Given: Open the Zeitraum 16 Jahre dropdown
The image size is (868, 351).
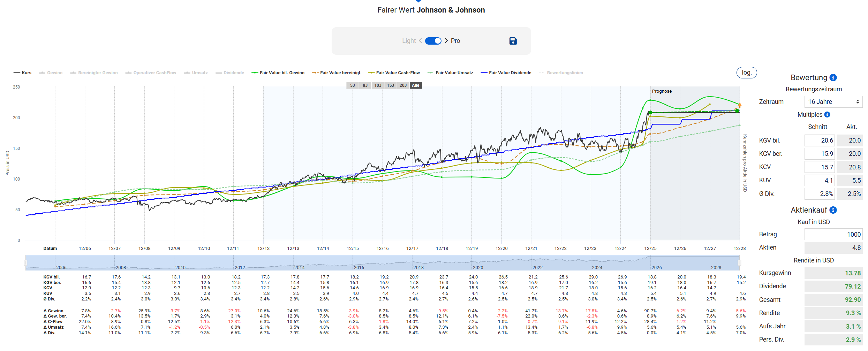Looking at the screenshot, I should pyautogui.click(x=833, y=102).
